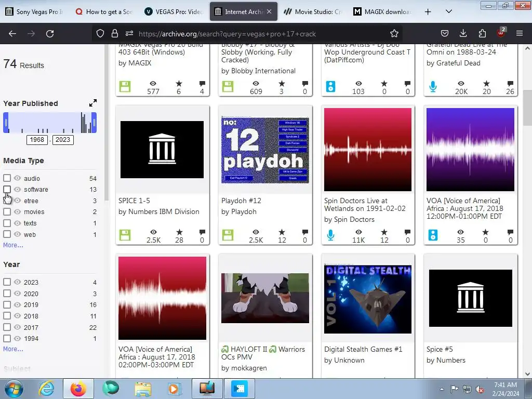Click audio speaker icon on VOA 12:00PM card
This screenshot has height=399, width=532.
[x=433, y=235]
